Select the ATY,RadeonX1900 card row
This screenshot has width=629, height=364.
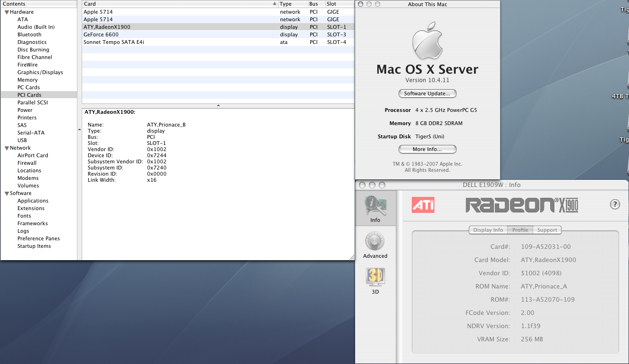pyautogui.click(x=218, y=27)
